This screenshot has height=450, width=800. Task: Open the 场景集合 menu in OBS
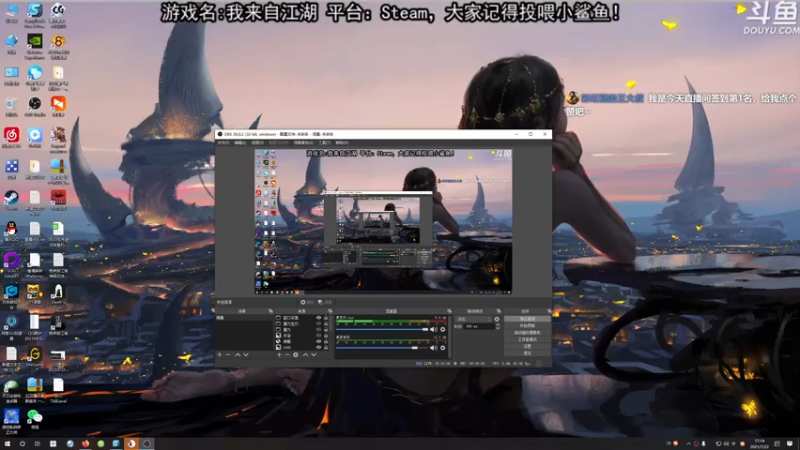(303, 143)
